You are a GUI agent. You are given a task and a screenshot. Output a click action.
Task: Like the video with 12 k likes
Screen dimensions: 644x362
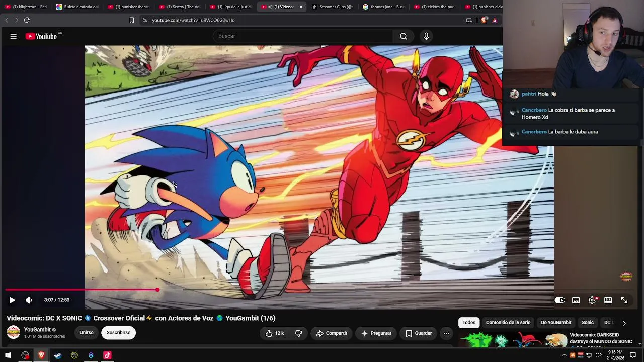click(x=275, y=333)
